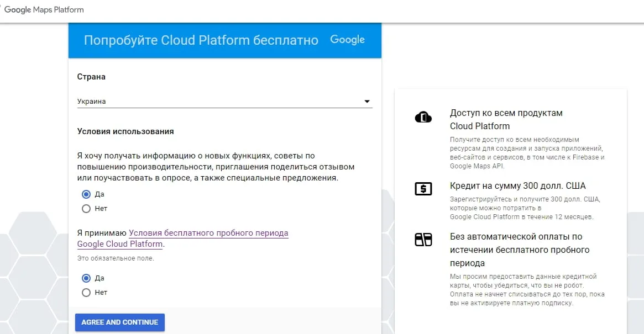Click the Условия использования heading
Viewport: 644px width, 334px height.
[x=125, y=131]
